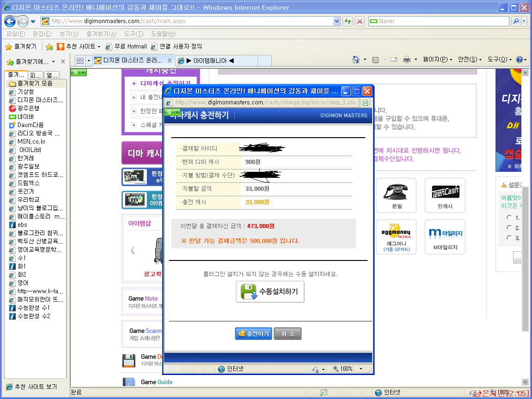This screenshot has height=399, width=532.
Task: Open the 즐겨찾기(A) menu
Action: [102, 34]
